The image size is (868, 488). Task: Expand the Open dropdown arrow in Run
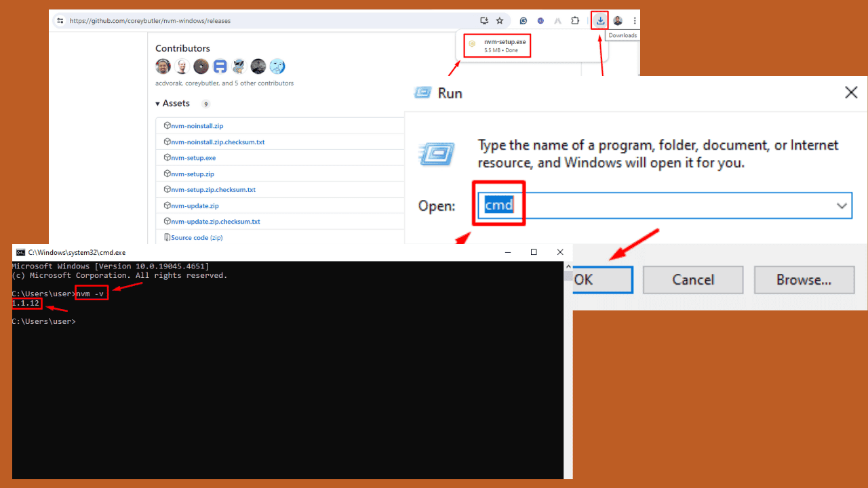(x=842, y=205)
